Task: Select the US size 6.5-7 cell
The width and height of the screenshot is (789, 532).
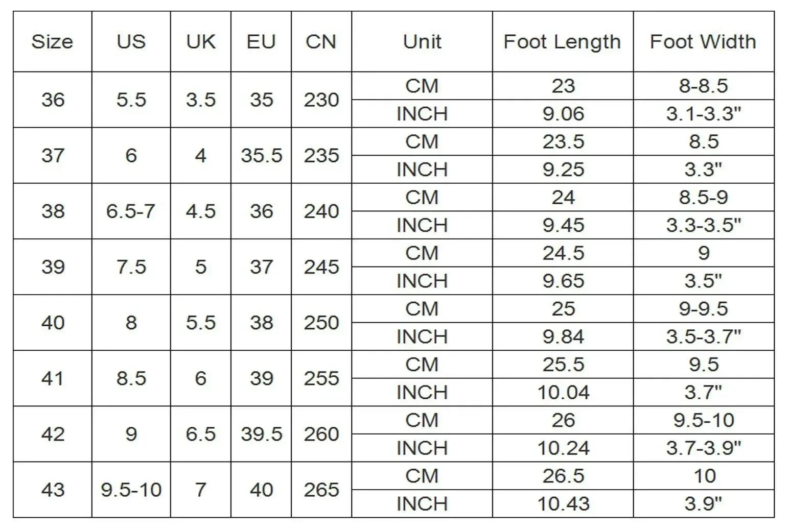Action: (131, 211)
